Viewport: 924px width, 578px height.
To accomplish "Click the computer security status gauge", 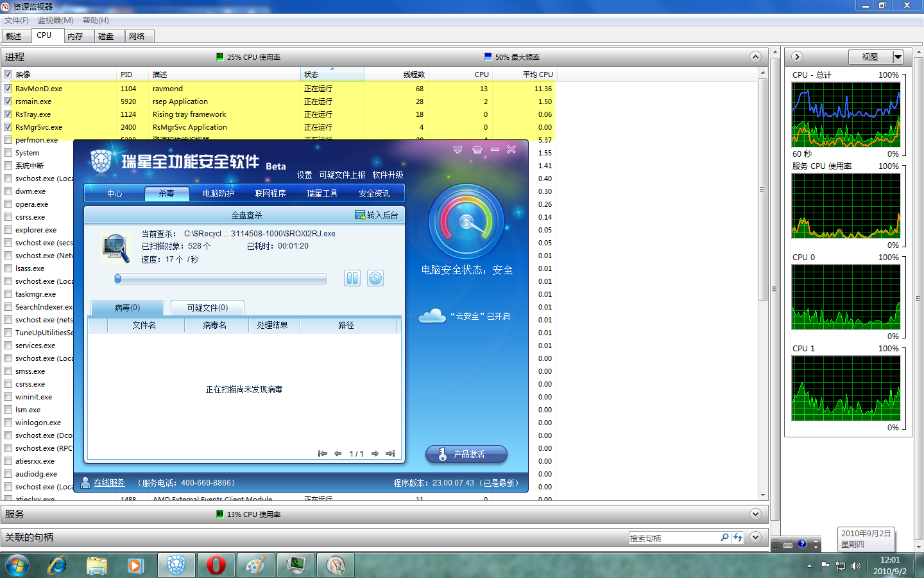I will (x=467, y=222).
